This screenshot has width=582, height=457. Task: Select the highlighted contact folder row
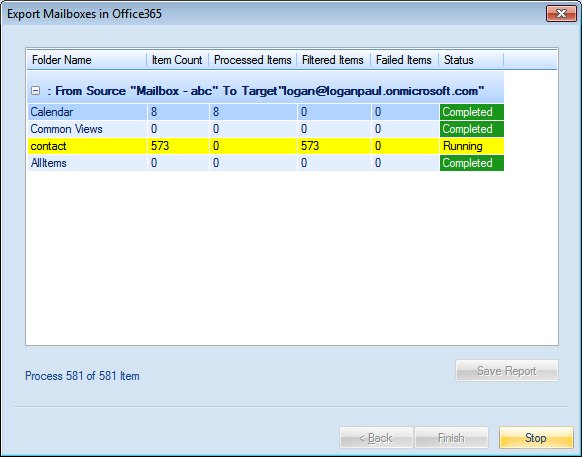coord(266,146)
